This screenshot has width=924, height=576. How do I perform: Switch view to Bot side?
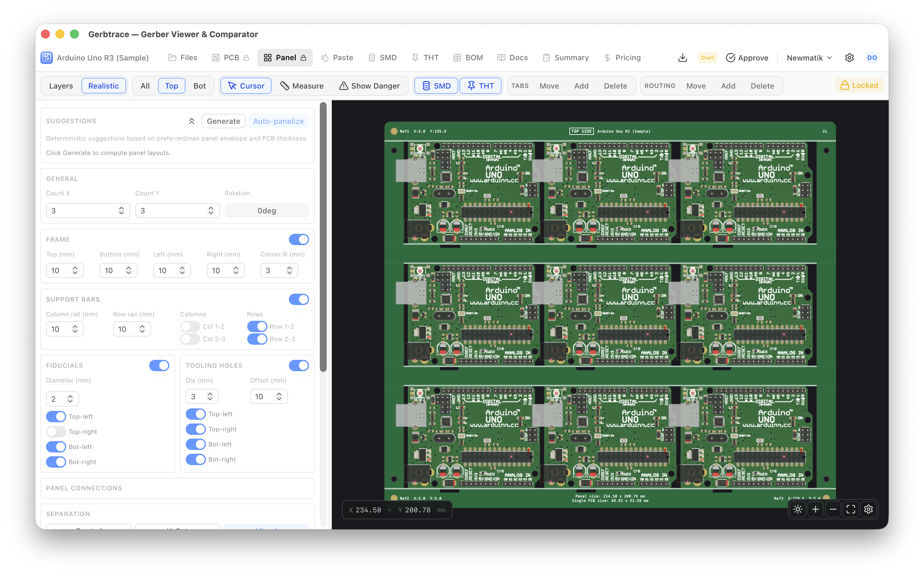[199, 86]
